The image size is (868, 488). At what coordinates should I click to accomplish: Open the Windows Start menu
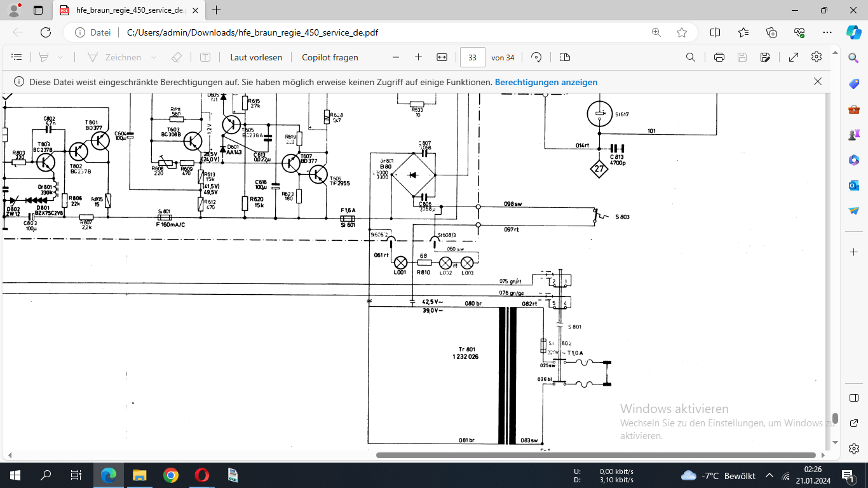point(15,475)
